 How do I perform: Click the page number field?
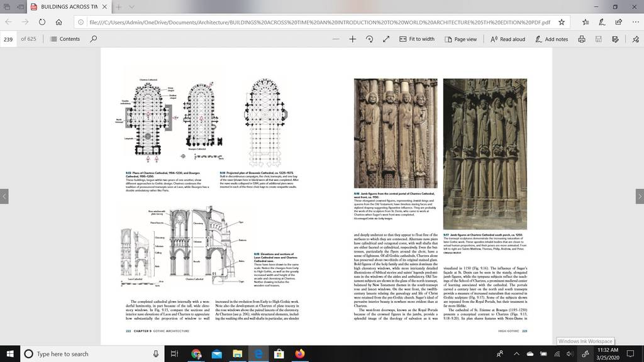point(8,39)
